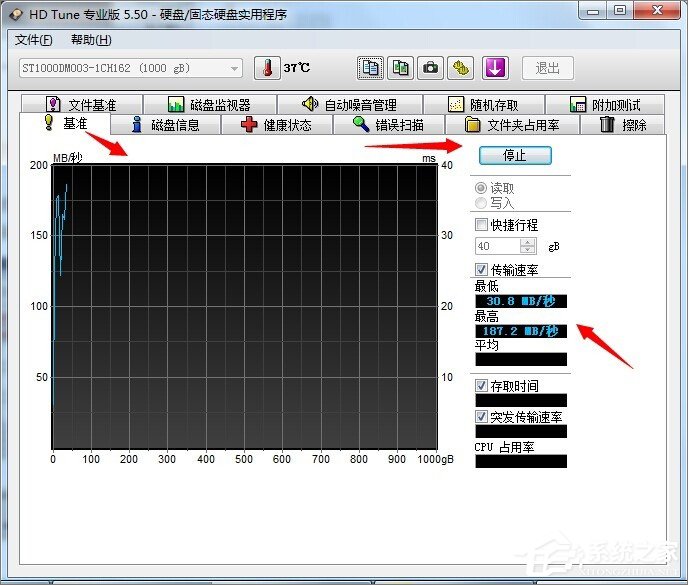Open the 文件夹占用率 tab
Screen dimensions: 688x585
[x=512, y=125]
